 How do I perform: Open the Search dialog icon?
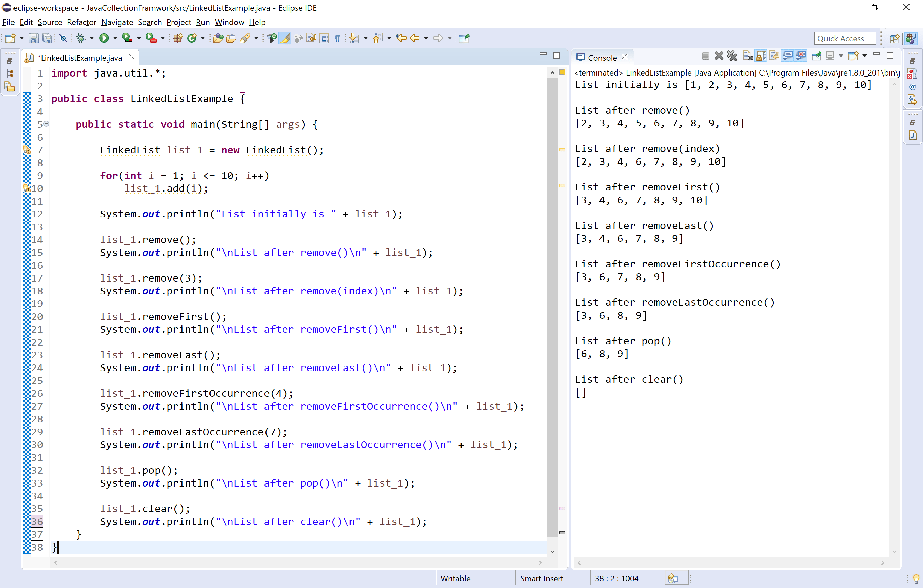tap(245, 38)
